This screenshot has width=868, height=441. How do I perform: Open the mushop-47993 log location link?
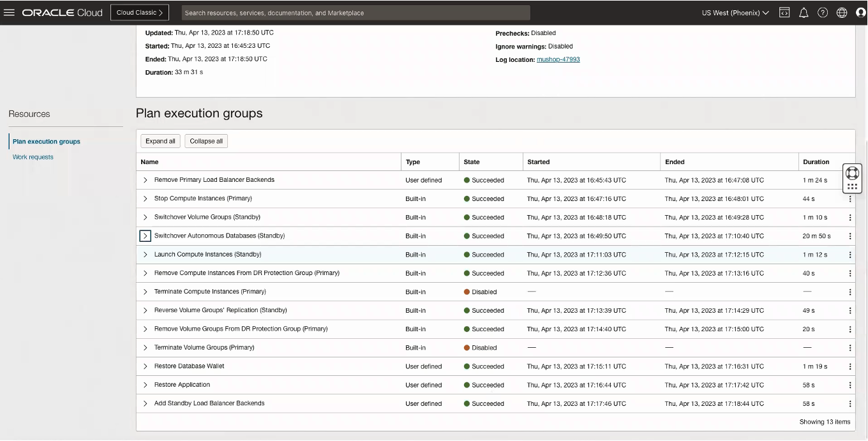557,59
